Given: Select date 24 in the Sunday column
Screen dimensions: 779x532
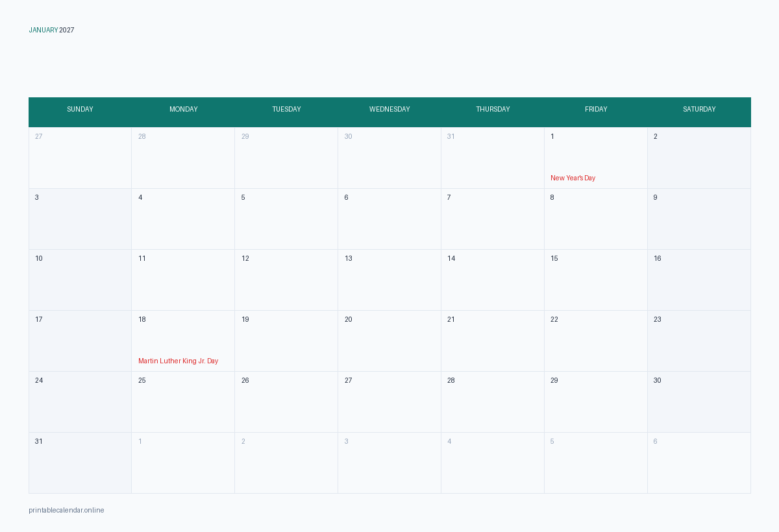Looking at the screenshot, I should (x=39, y=381).
